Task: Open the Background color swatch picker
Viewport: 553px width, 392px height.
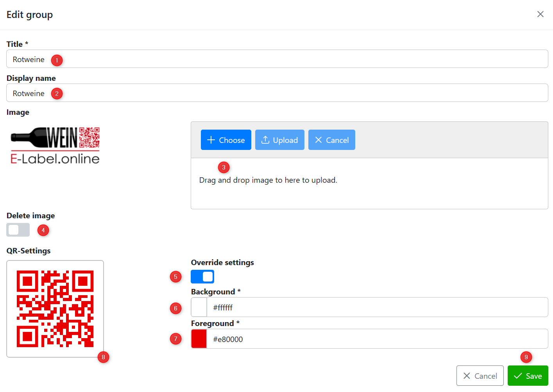Action: pyautogui.click(x=199, y=307)
